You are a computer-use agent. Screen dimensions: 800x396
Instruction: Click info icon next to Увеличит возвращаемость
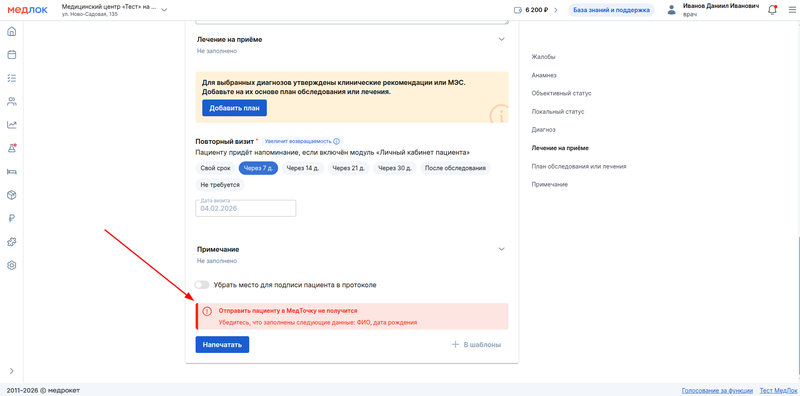click(x=336, y=141)
